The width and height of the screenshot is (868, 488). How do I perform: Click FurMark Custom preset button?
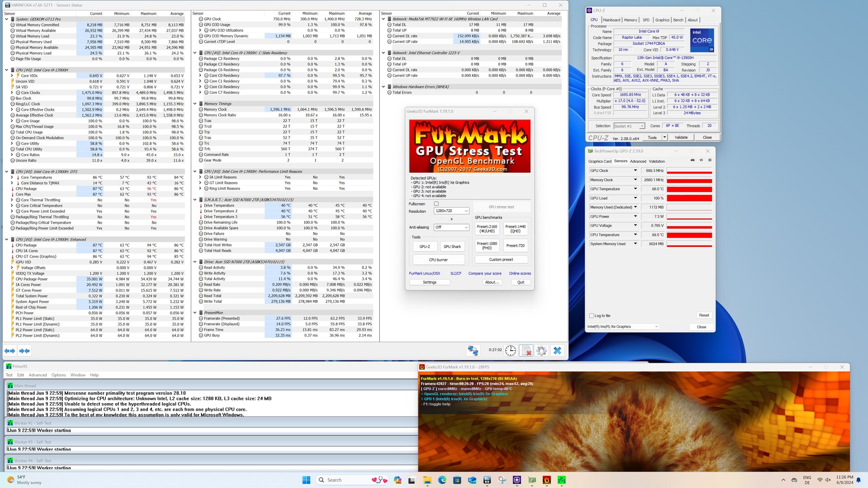pyautogui.click(x=501, y=259)
